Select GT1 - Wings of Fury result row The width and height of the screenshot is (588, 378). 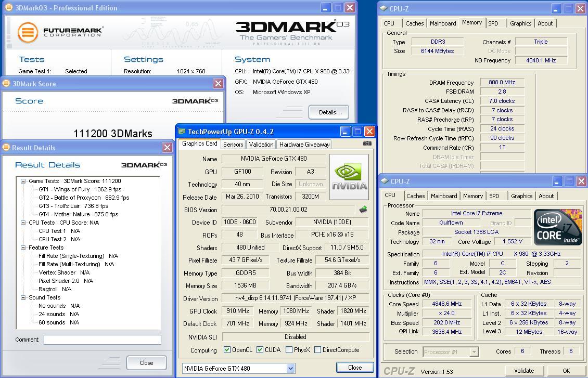pyautogui.click(x=80, y=189)
